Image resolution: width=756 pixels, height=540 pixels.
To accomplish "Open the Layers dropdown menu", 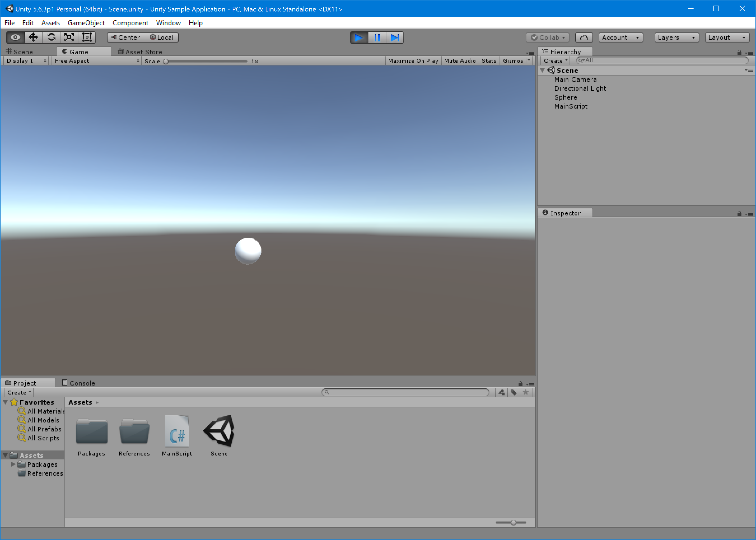I will [674, 37].
